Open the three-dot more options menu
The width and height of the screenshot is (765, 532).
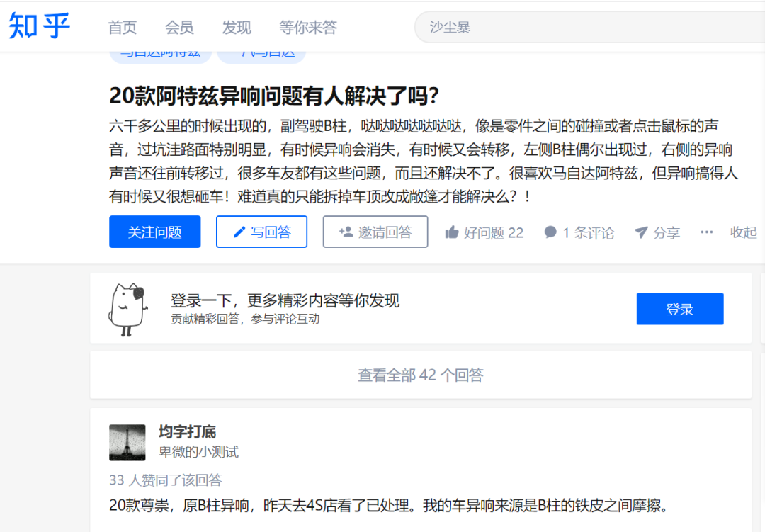coord(706,232)
